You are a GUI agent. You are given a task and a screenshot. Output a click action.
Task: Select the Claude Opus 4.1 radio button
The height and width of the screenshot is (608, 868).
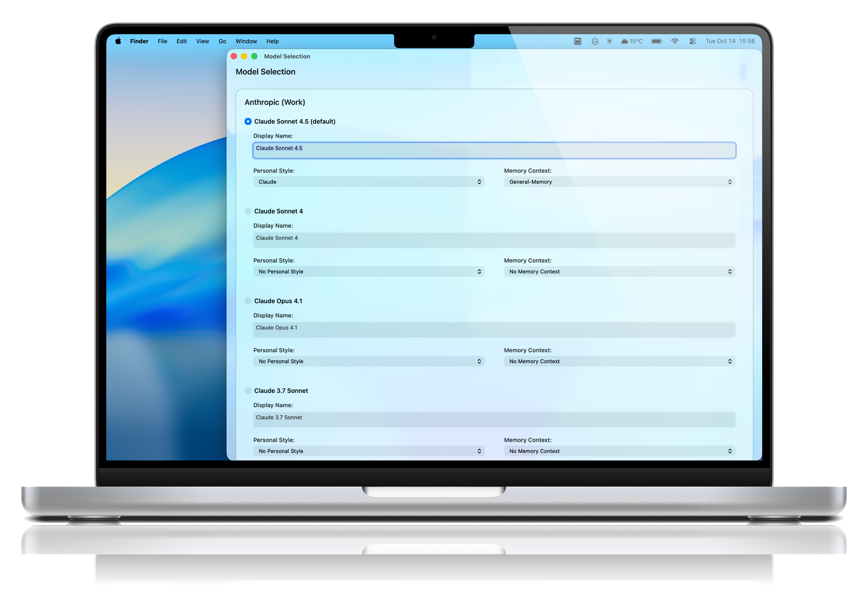[x=248, y=301]
